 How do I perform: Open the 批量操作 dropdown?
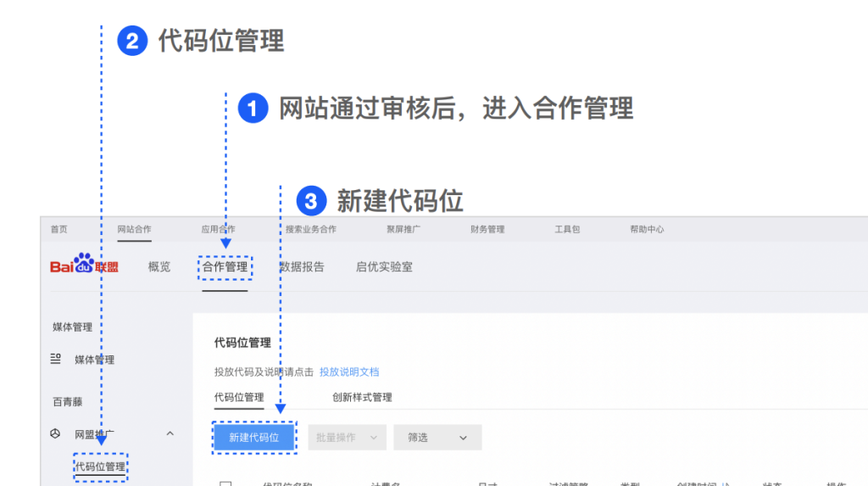pyautogui.click(x=347, y=438)
